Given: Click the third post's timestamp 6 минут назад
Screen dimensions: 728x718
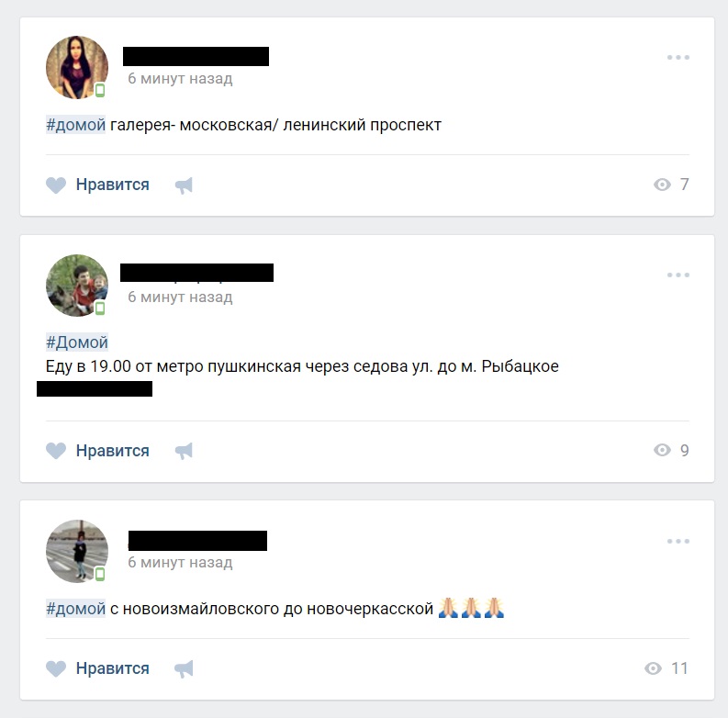Looking at the screenshot, I should tap(180, 563).
